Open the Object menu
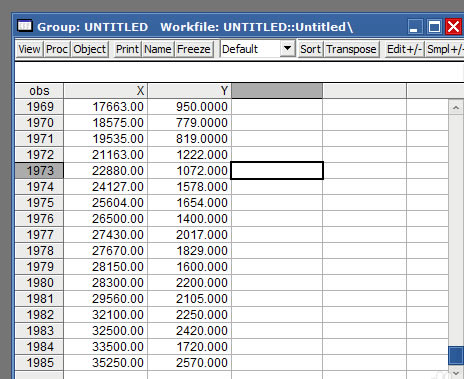 (90, 49)
